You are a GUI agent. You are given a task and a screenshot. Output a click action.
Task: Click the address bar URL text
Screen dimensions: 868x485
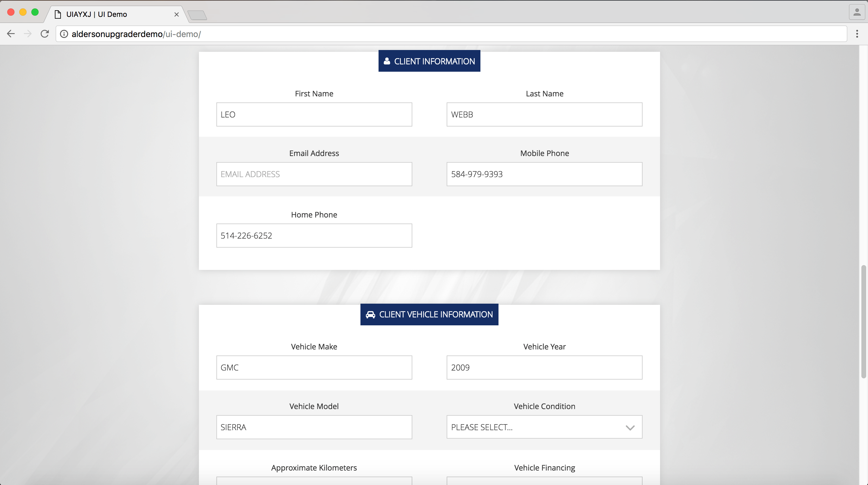coord(136,34)
